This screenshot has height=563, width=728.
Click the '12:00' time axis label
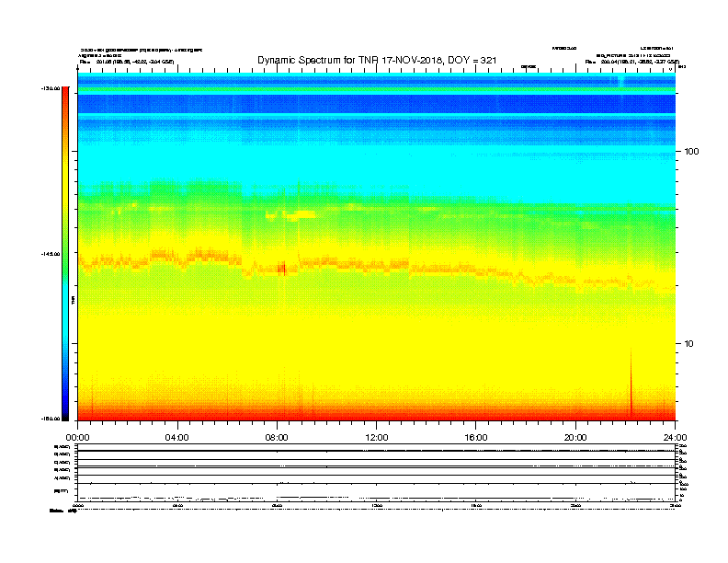coord(377,437)
